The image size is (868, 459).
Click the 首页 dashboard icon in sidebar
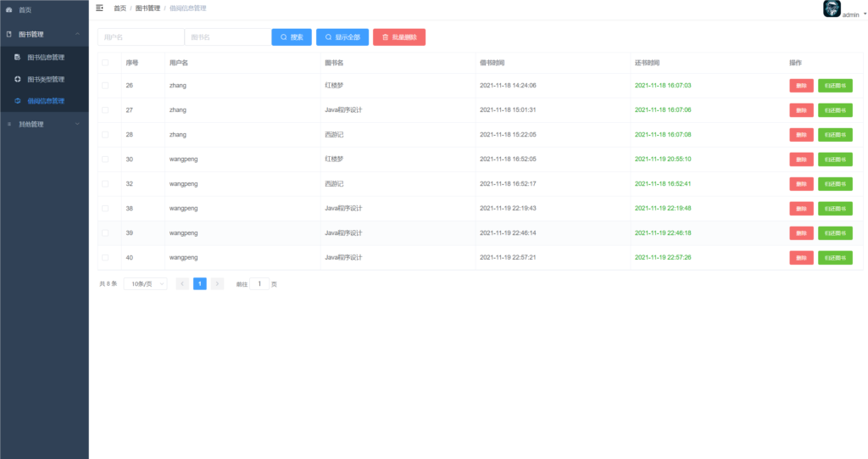pos(8,10)
